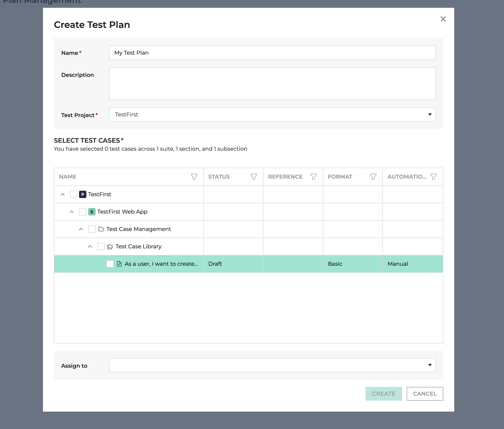The height and width of the screenshot is (429, 504).
Task: Click the document icon on the test case row
Action: (119, 264)
